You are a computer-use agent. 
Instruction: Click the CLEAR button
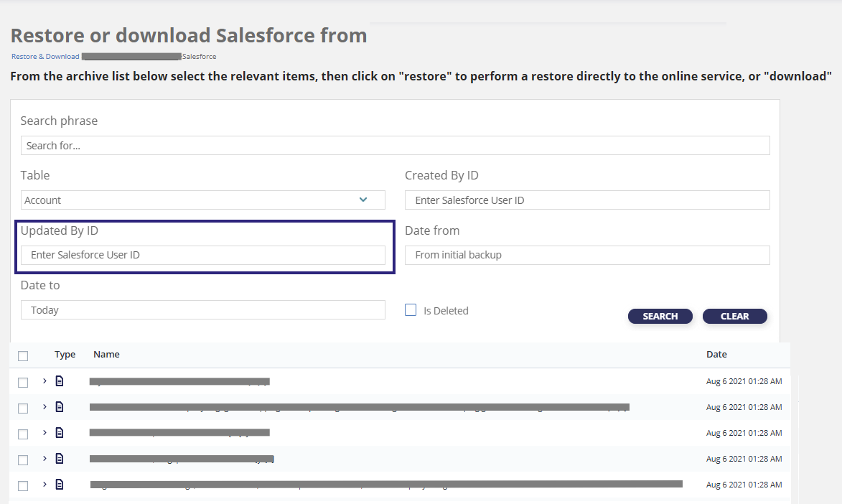[734, 316]
